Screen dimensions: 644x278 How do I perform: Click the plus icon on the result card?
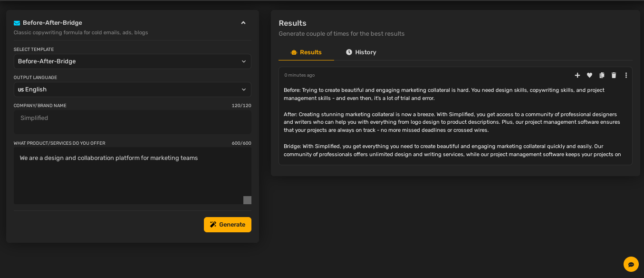(x=577, y=75)
